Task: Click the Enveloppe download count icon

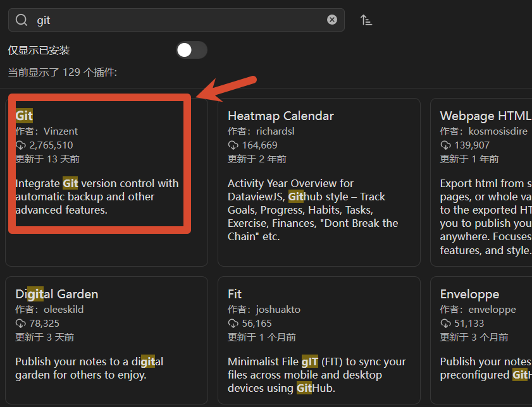Action: [445, 324]
